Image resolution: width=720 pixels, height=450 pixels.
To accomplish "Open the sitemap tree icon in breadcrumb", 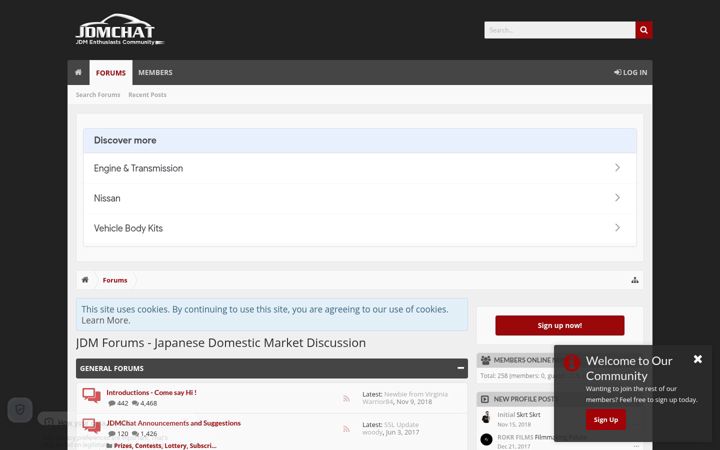I will point(635,280).
